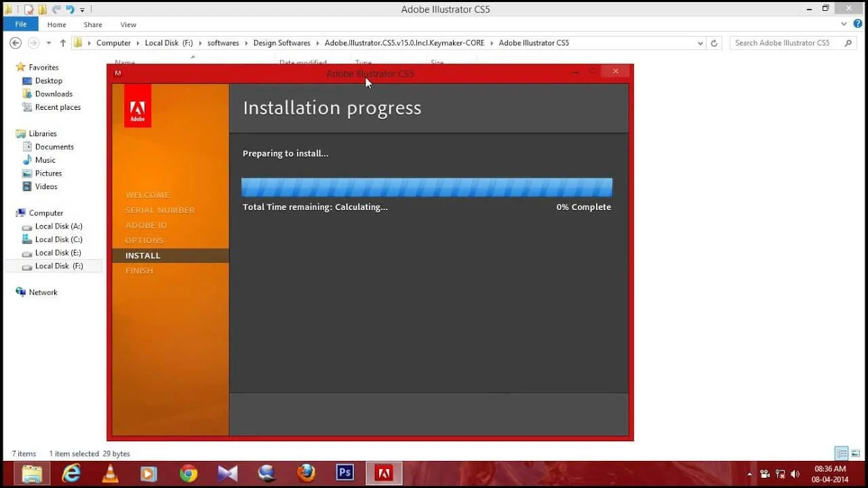Click the Adobe icon in installer title bar
The image size is (868, 488).
coord(118,73)
